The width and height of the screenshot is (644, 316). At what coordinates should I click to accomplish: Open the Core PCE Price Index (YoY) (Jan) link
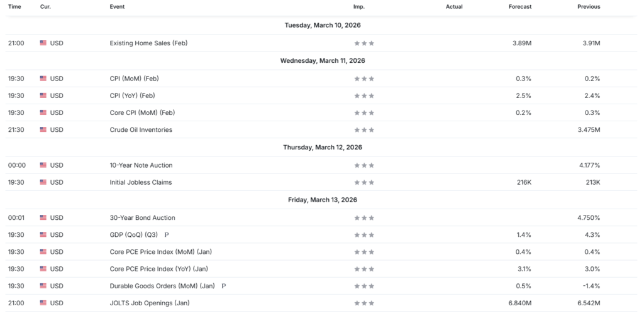[158, 269]
